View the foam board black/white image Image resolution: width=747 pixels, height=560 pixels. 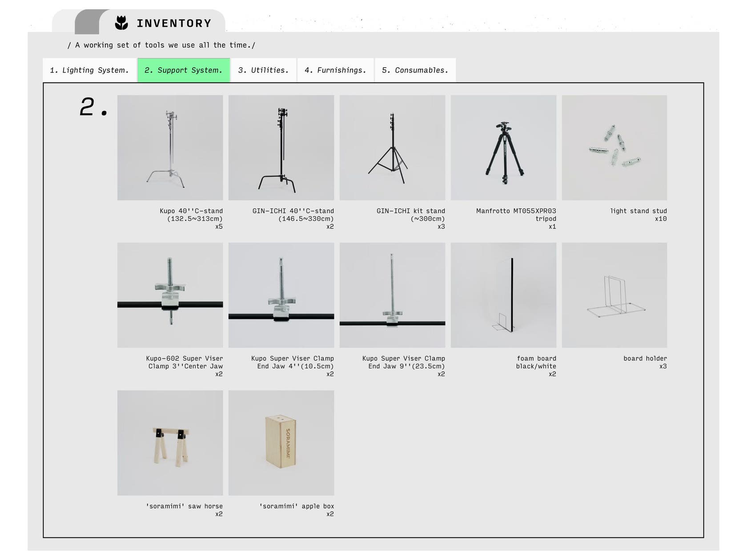503,295
